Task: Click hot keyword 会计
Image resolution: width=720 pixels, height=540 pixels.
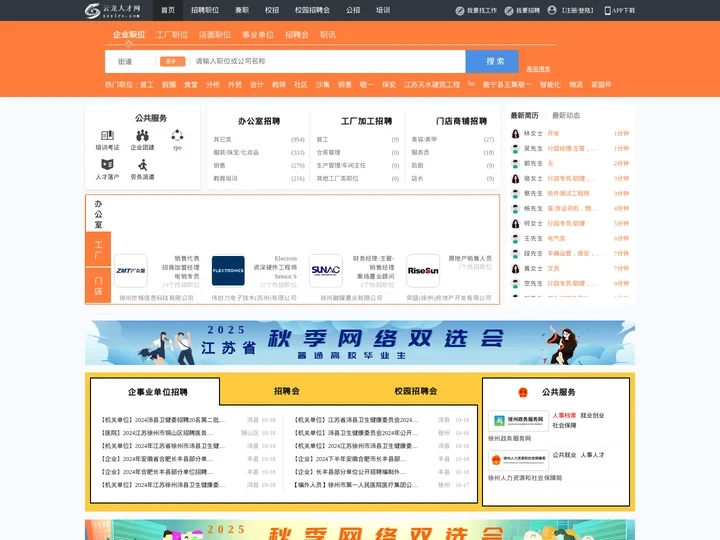Action: (257, 84)
